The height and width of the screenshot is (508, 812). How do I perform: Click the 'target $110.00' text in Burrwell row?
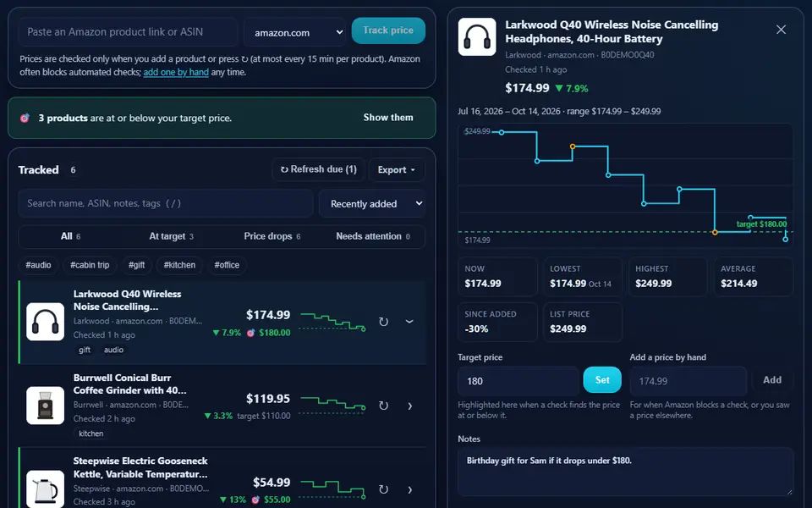coord(264,416)
